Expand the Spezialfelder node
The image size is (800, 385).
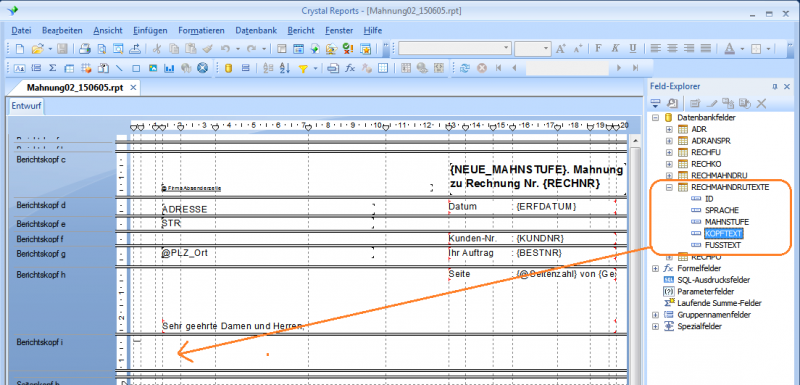656,326
